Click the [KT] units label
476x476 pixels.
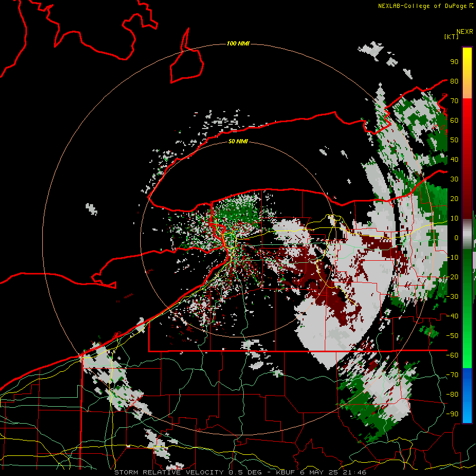click(451, 36)
